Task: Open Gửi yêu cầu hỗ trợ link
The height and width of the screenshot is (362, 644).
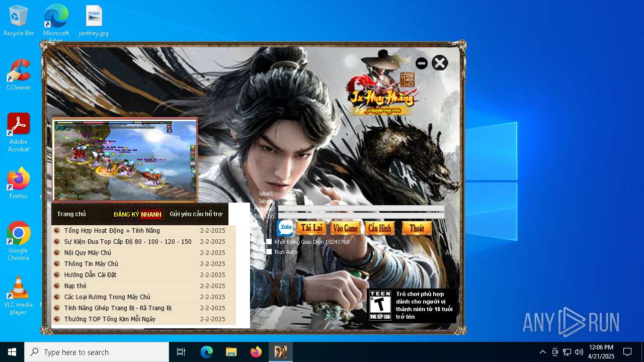Action: point(196,214)
